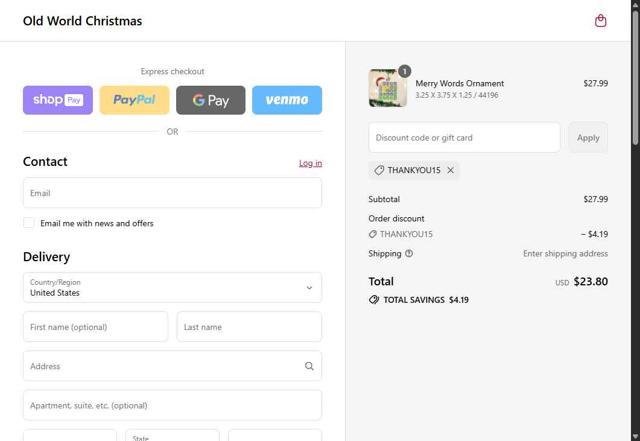
Task: Expand the Country/Region dropdown
Action: (172, 287)
